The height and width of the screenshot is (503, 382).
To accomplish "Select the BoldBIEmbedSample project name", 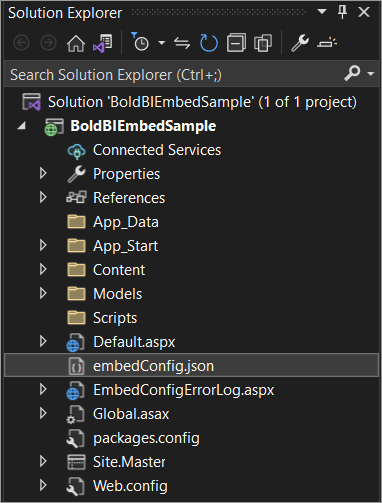I will [x=143, y=126].
